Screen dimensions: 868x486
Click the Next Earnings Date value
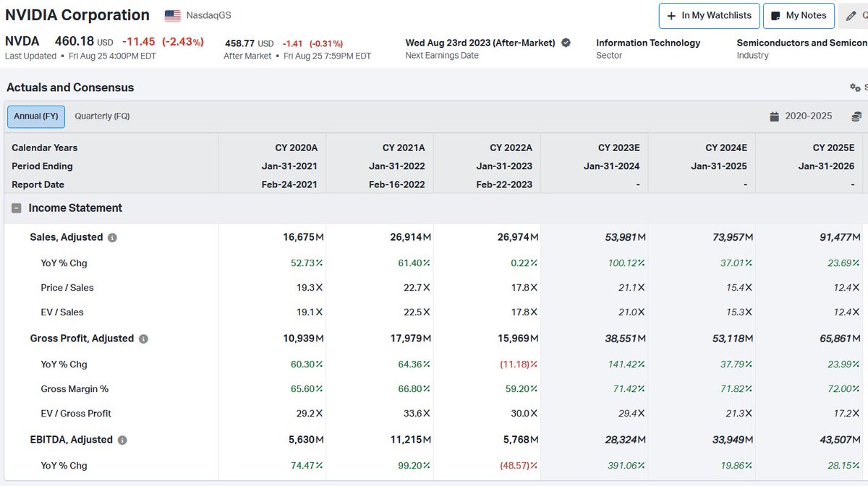click(x=480, y=43)
